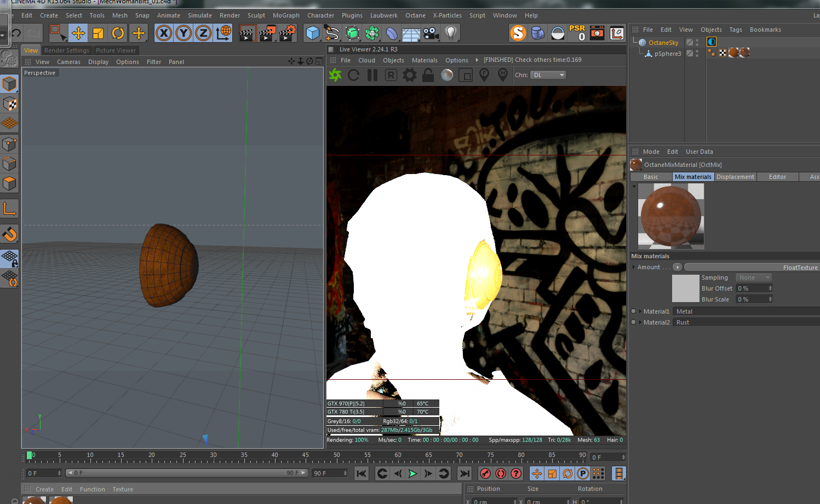
Task: Select the Move tool in top toolbar
Action: (78, 33)
